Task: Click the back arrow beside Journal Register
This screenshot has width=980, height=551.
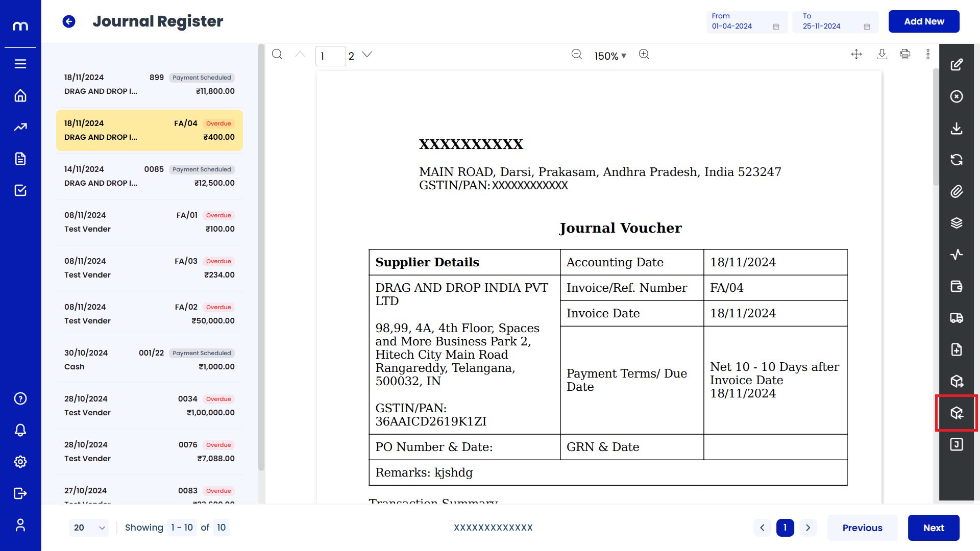Action: tap(69, 21)
